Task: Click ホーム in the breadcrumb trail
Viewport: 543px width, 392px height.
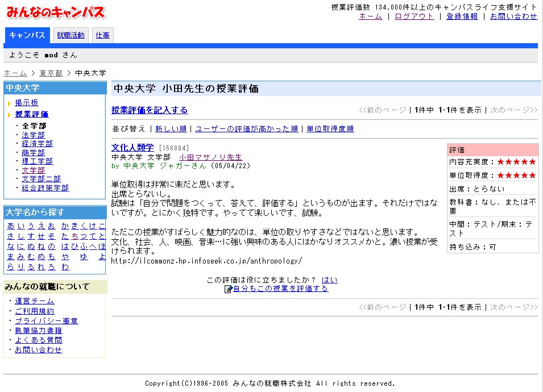Action: click(x=15, y=73)
